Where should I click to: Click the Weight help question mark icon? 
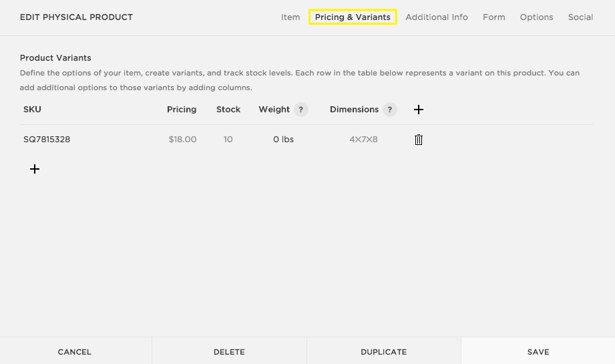point(300,110)
